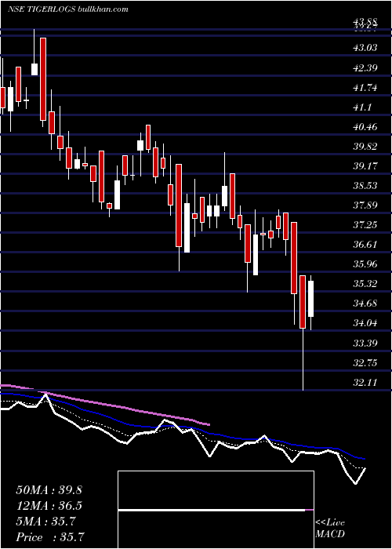
Task: Click the 50MA : 39.8 readout
Action: click(x=49, y=490)
